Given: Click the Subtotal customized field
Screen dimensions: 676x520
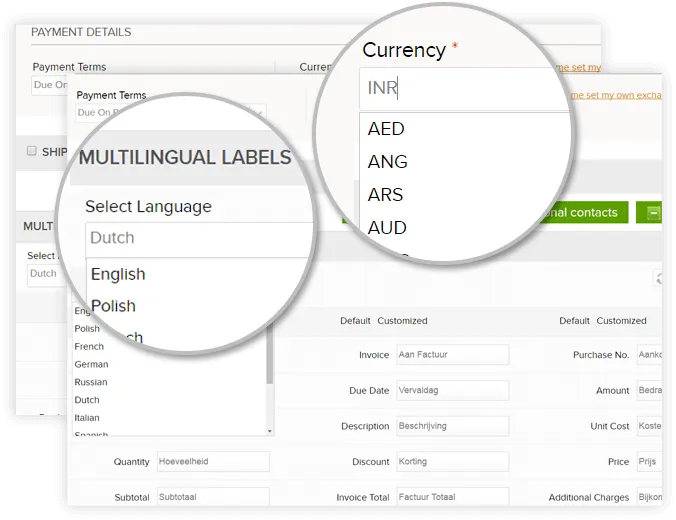Looking at the screenshot, I should click(x=213, y=497).
